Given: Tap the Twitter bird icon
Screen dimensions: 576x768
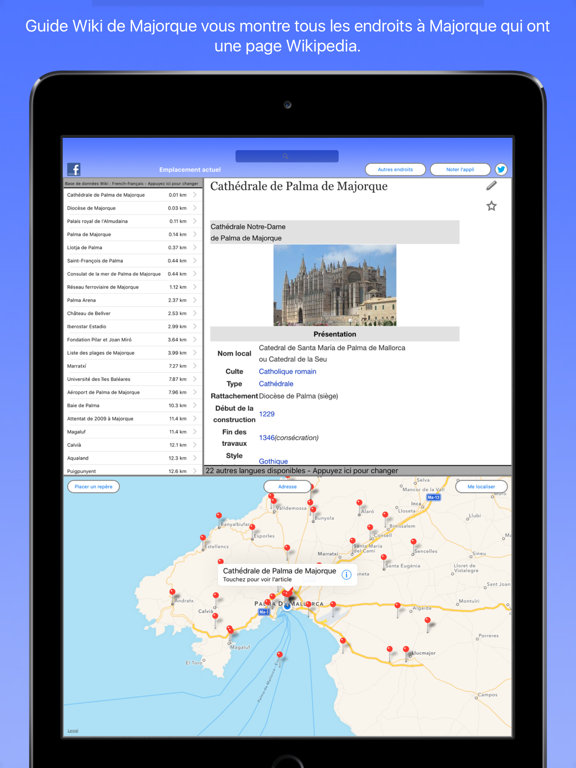Looking at the screenshot, I should point(501,169).
